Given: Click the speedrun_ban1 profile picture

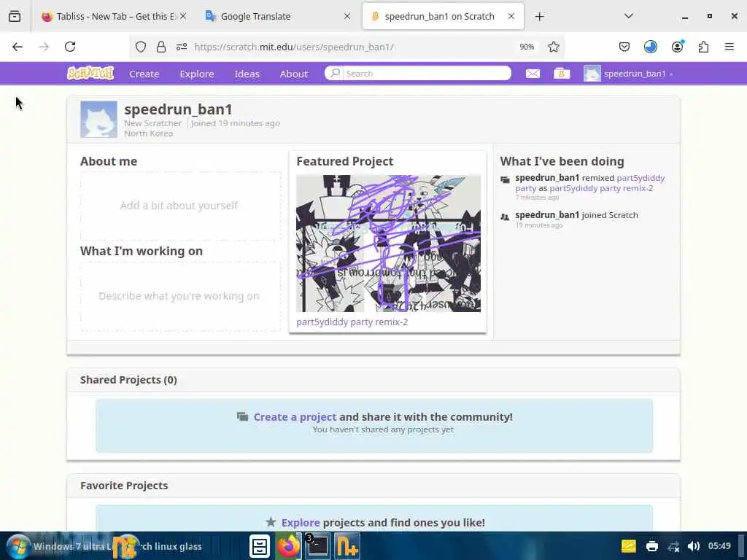Looking at the screenshot, I should [98, 120].
